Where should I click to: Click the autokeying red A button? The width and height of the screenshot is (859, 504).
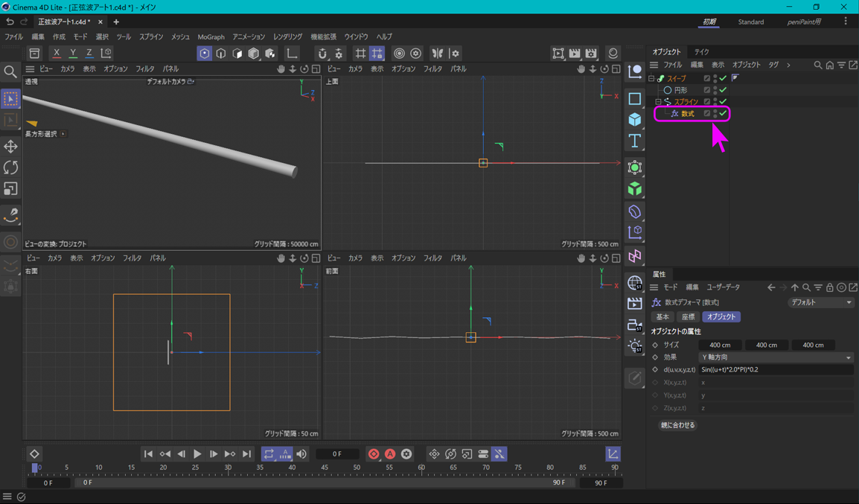(390, 454)
